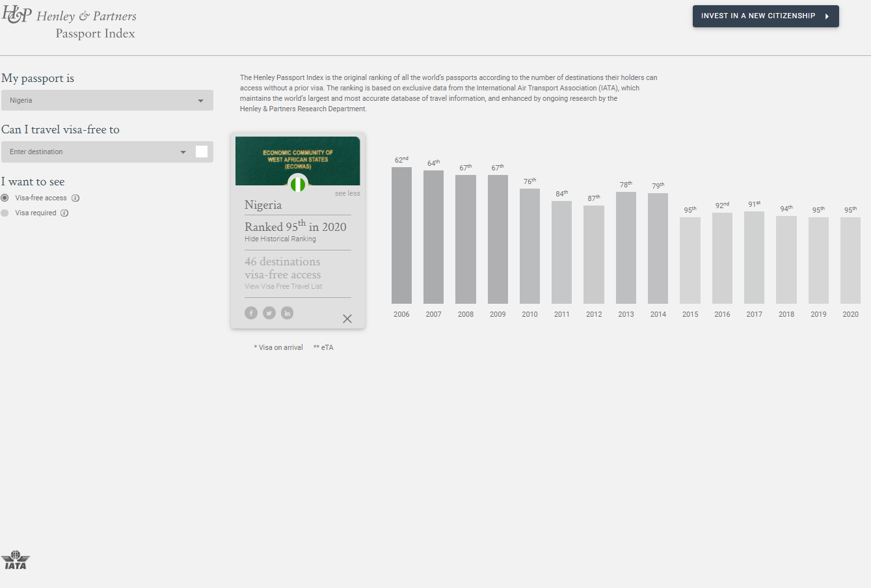Click the 2020 year axis label
Image resolution: width=871 pixels, height=588 pixels.
[850, 314]
